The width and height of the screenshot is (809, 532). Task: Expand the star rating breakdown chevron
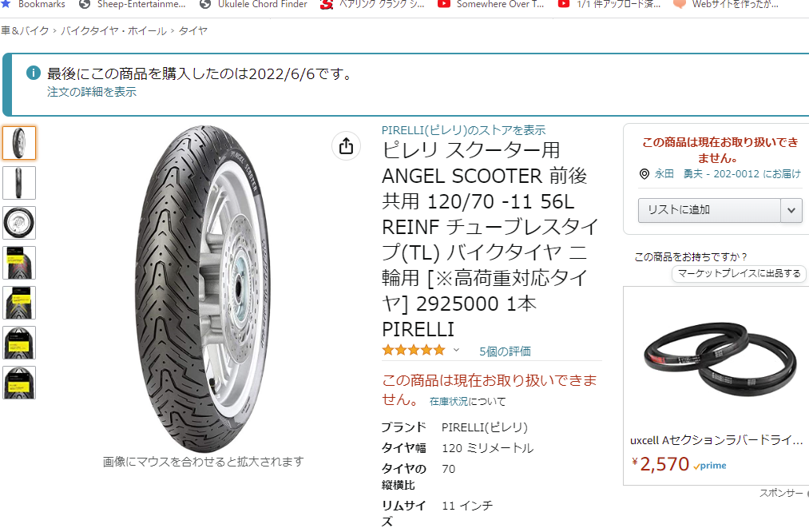pos(456,351)
